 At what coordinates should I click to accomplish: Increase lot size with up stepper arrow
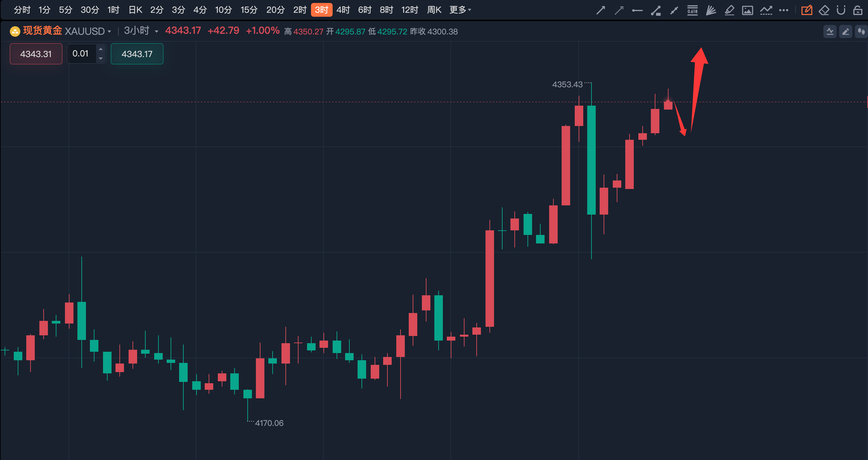click(100, 49)
